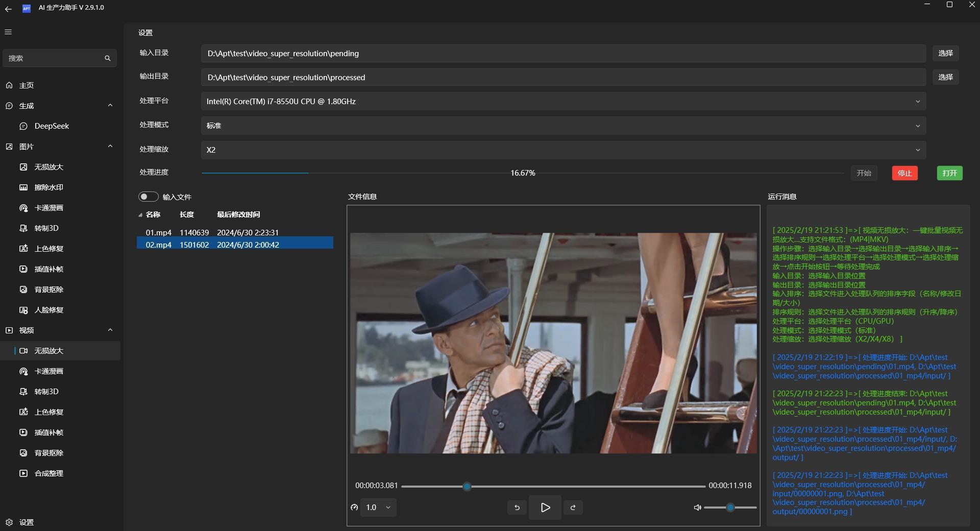Click the red 停止 button
Viewport: 980px width, 531px height.
click(905, 173)
